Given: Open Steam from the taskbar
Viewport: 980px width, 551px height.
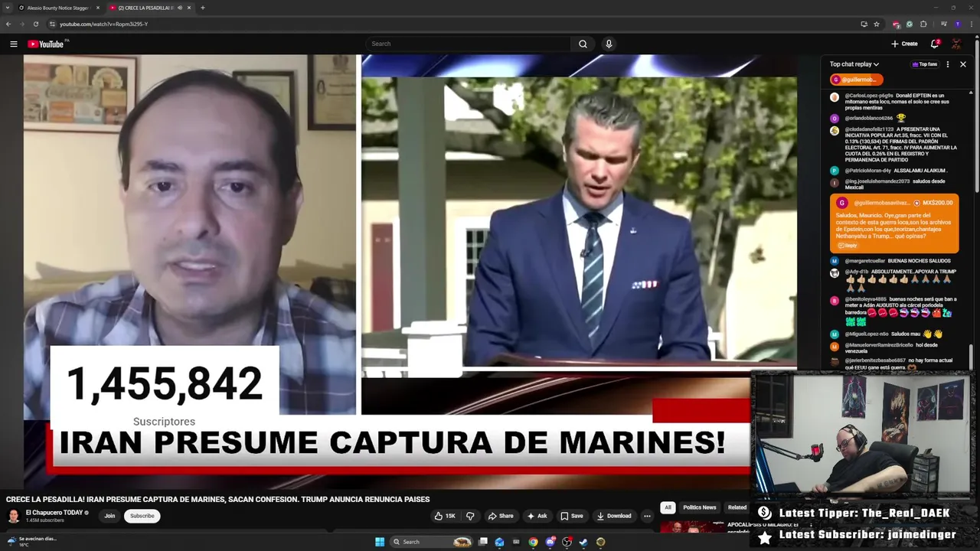Looking at the screenshot, I should (583, 542).
